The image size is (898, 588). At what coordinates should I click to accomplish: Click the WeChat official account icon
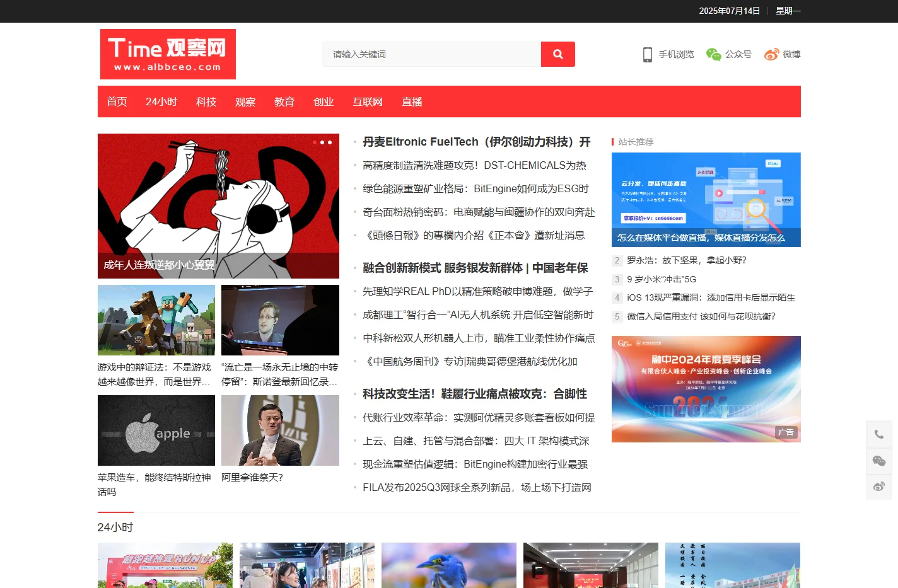713,55
